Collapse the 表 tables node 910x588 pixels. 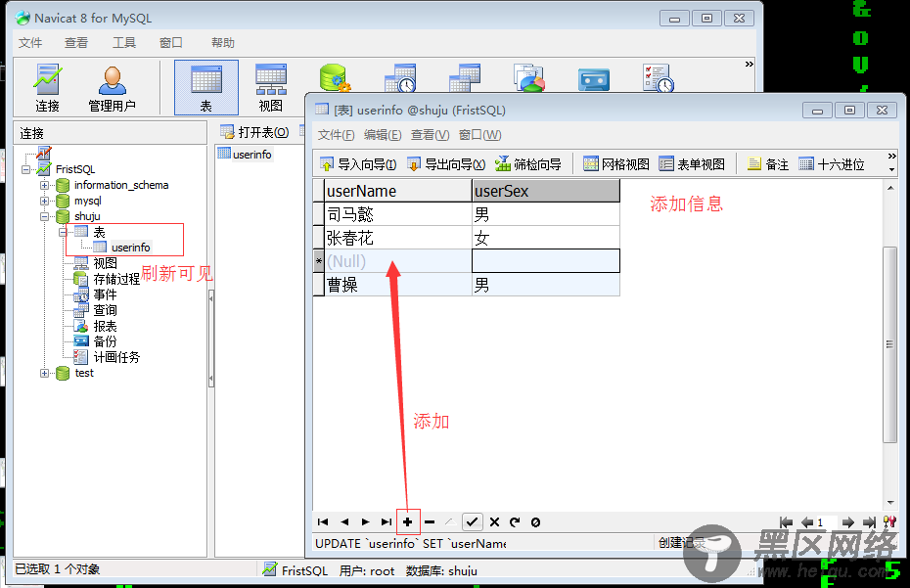click(63, 232)
